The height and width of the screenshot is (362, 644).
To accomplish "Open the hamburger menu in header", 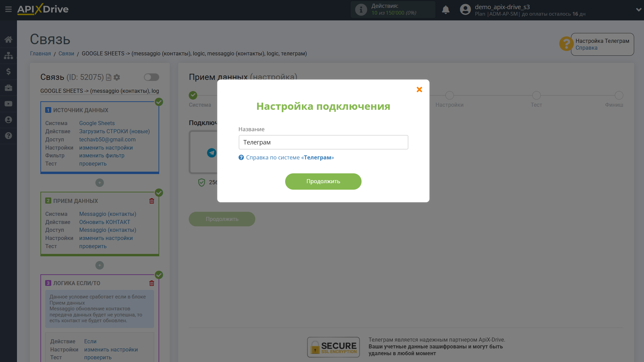I will tap(8, 9).
